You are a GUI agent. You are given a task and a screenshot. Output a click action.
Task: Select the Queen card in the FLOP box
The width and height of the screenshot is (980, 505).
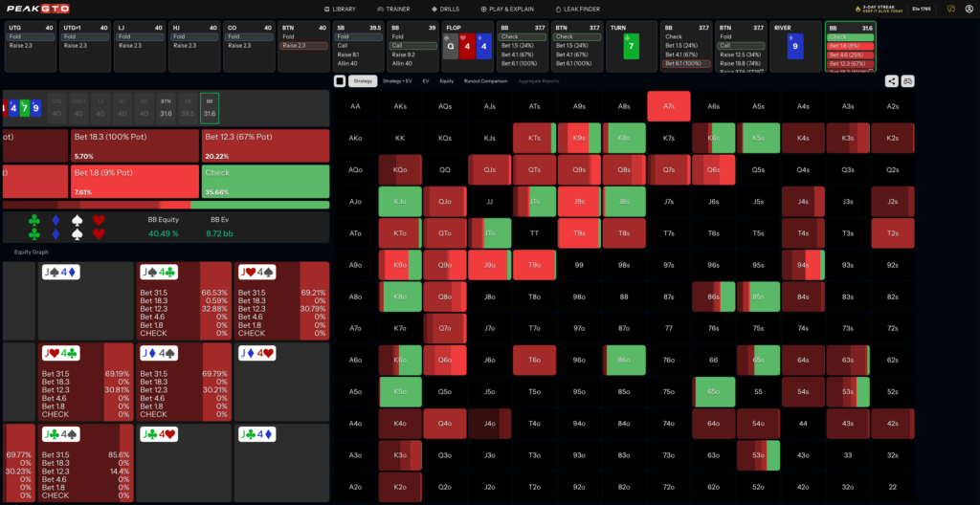tap(451, 46)
